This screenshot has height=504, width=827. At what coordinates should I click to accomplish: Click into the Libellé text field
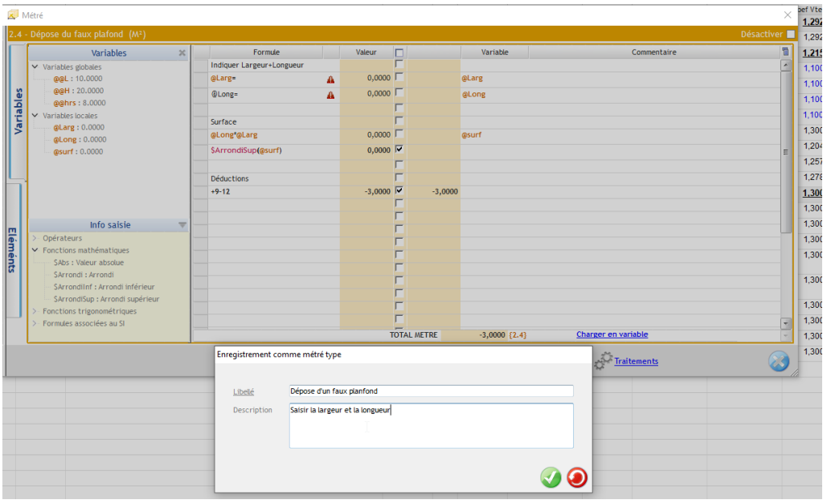(x=431, y=391)
